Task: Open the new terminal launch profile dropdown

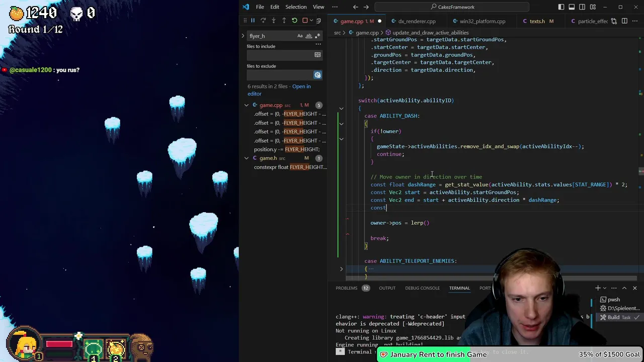Action: pos(604,288)
